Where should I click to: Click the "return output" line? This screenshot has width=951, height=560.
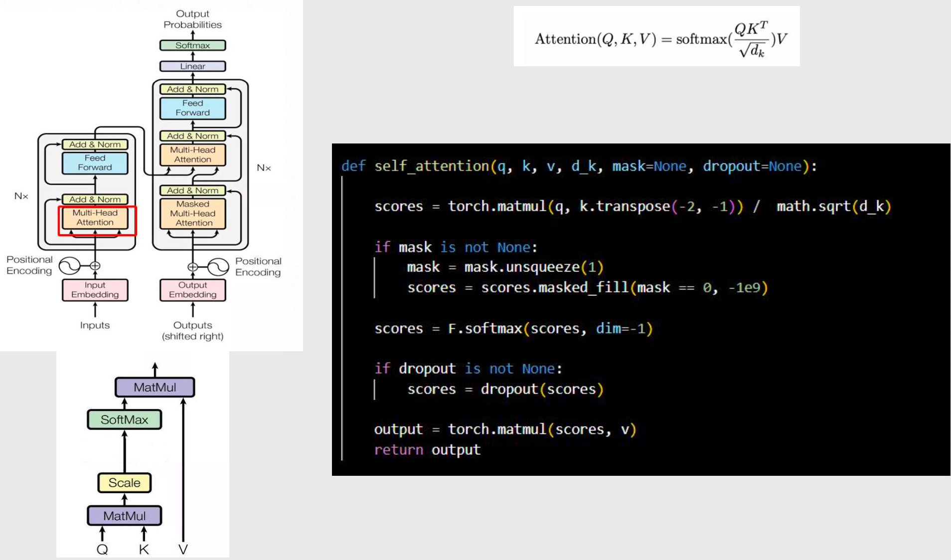[427, 450]
